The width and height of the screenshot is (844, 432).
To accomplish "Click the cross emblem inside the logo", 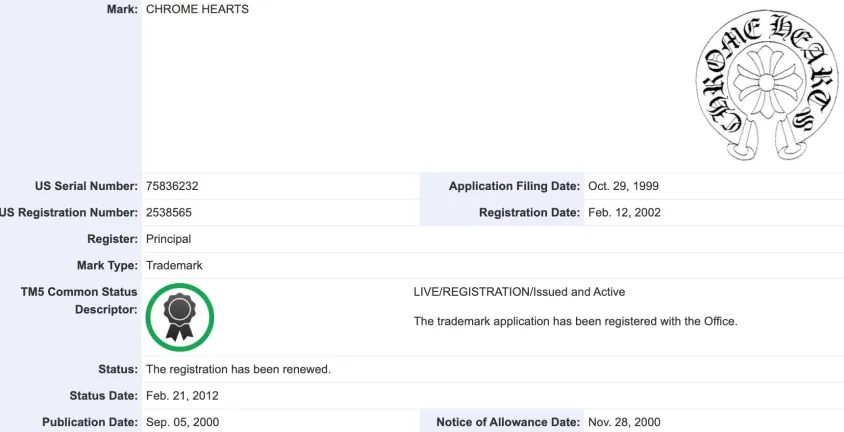I will 766,83.
